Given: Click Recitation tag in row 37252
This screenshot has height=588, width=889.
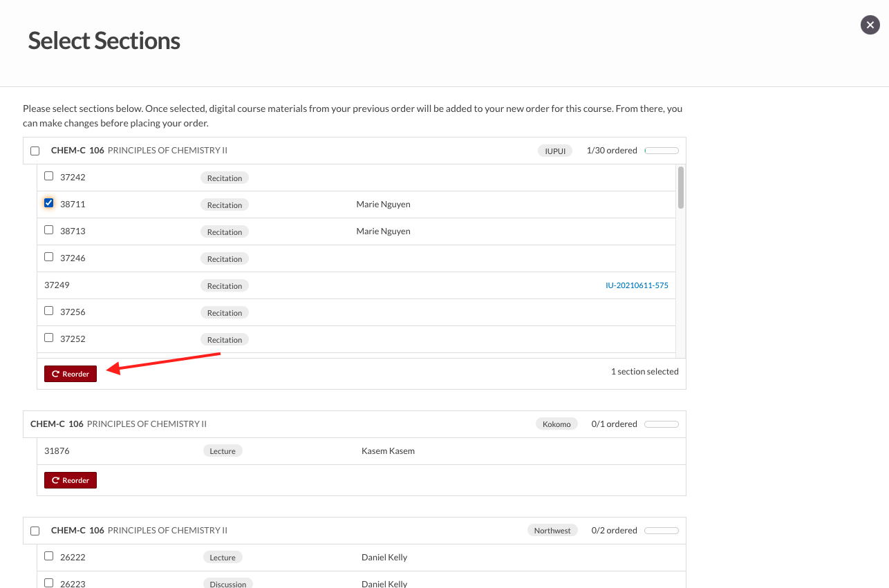Looking at the screenshot, I should tap(225, 339).
